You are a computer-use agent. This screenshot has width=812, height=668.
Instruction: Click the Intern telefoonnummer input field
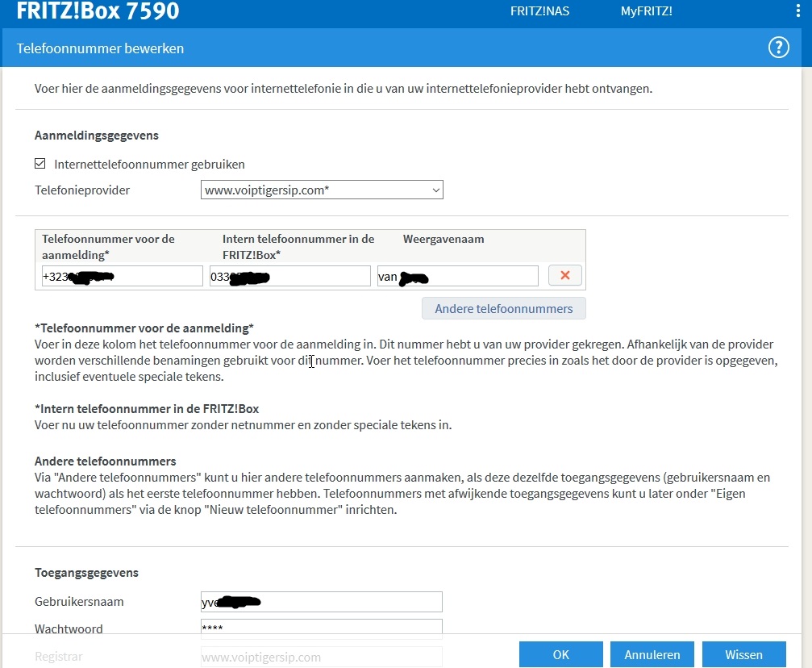click(x=289, y=277)
